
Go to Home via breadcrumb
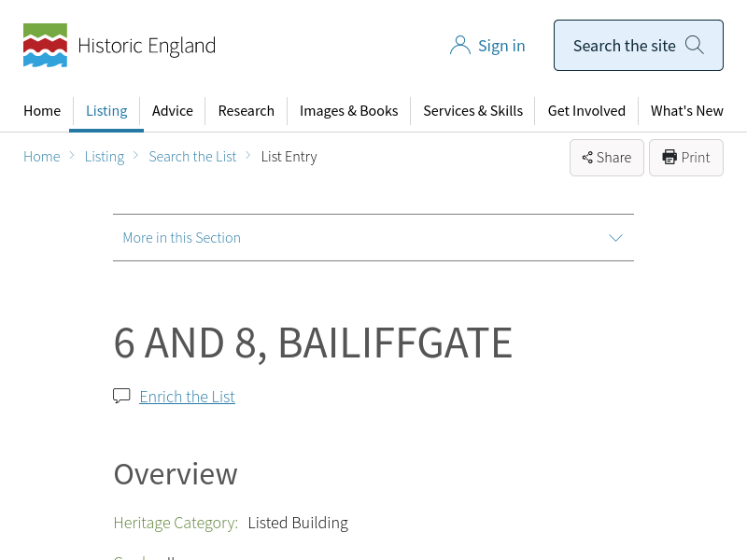42,157
